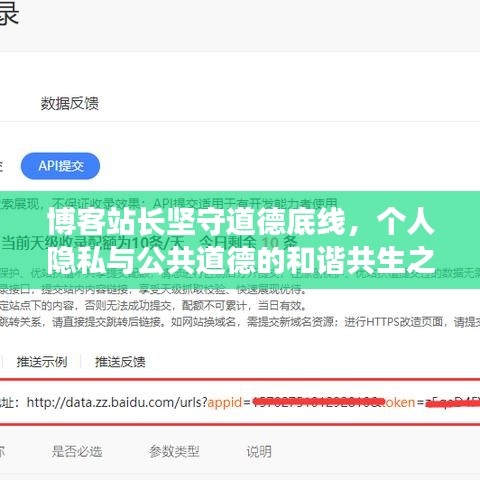The image size is (480, 480).
Task: Switch to the 推送反馈 tab
Action: click(120, 362)
